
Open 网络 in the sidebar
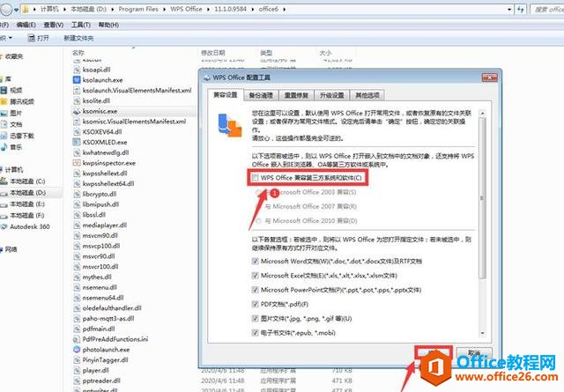tap(11, 249)
